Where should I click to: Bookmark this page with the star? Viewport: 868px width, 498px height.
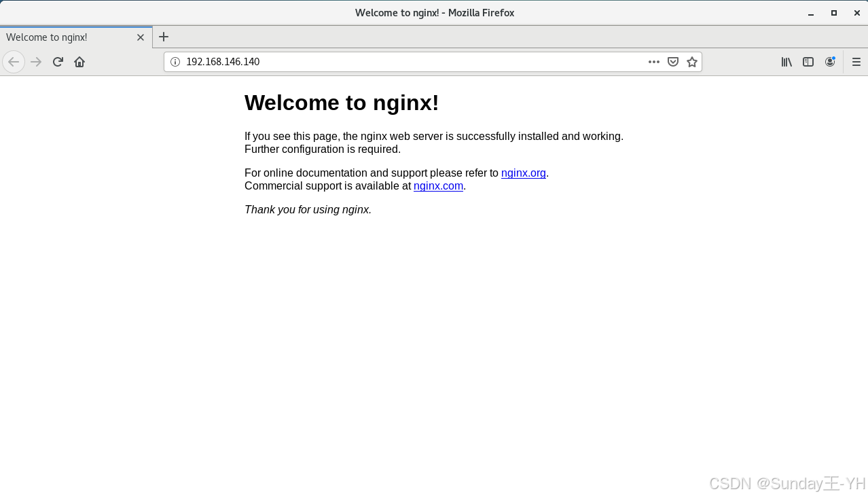tap(691, 62)
